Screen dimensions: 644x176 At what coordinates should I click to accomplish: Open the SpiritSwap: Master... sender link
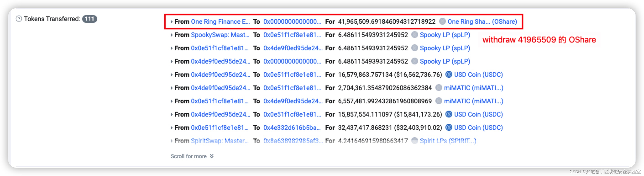(x=220, y=141)
